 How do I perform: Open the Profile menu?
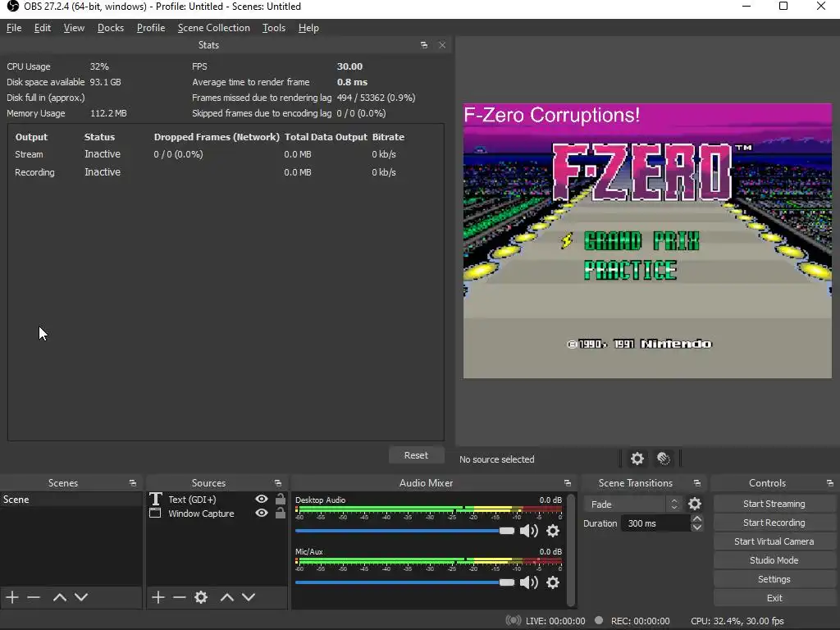pyautogui.click(x=151, y=28)
